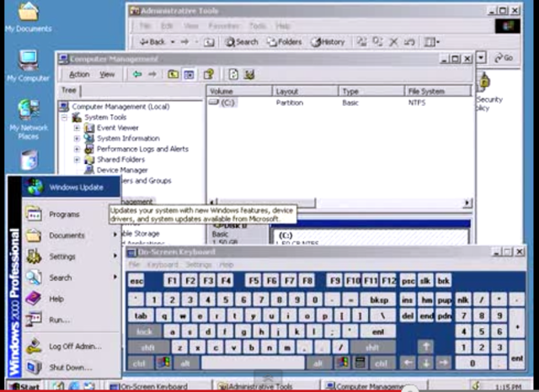Select Device Manager in the tree
The width and height of the screenshot is (539, 392).
click(122, 170)
